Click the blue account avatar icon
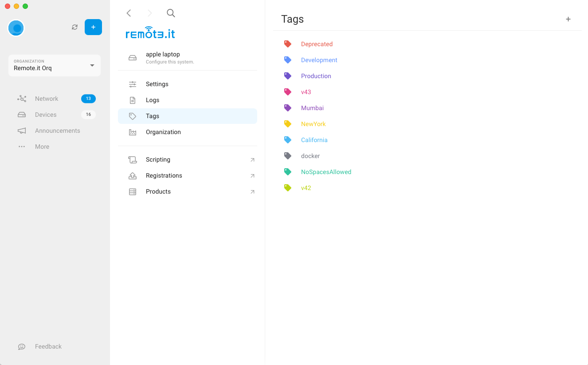The width and height of the screenshot is (588, 365). pyautogui.click(x=16, y=28)
